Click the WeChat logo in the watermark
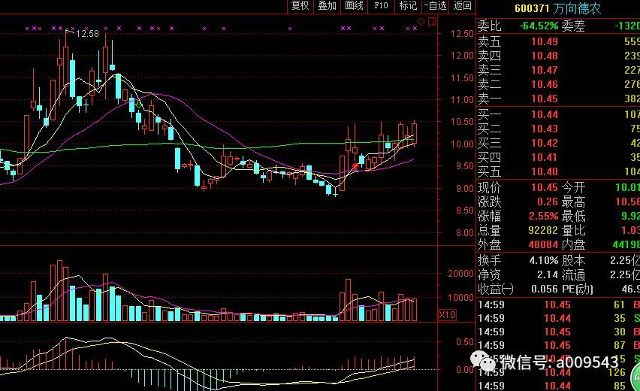 [x=483, y=361]
